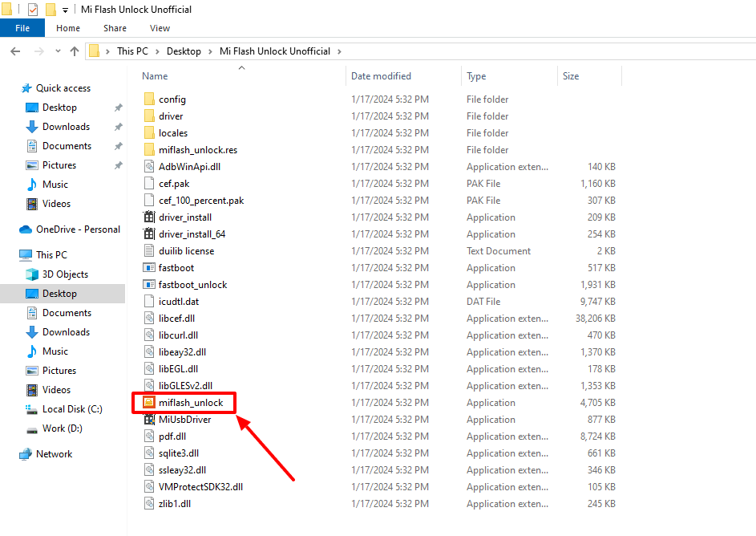Select the driver_install_64 application icon
The image size is (756, 536).
149,234
